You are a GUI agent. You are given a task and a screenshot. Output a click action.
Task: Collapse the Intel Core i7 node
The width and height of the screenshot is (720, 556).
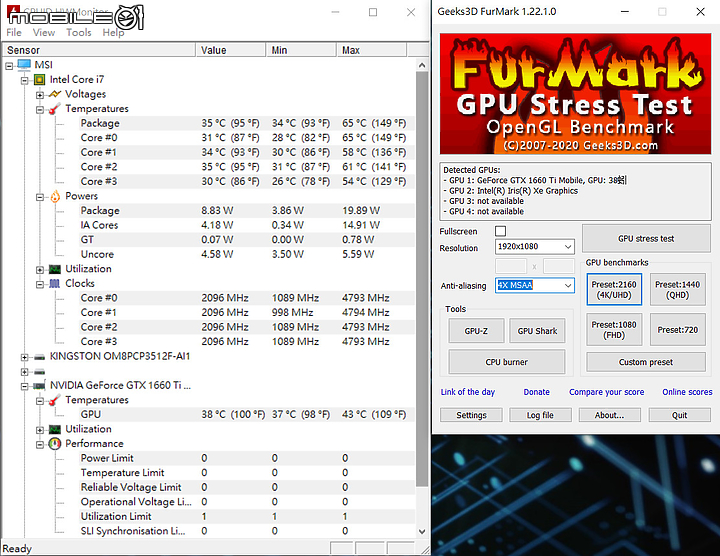(24, 81)
